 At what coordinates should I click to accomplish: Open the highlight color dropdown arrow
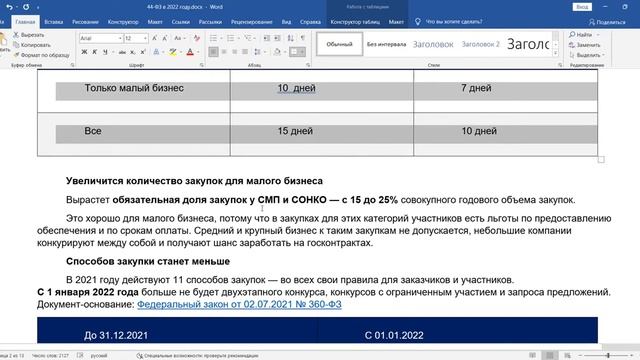pos(181,52)
